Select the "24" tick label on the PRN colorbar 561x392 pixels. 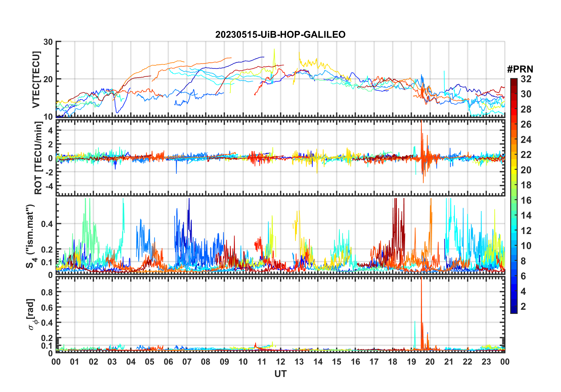(x=526, y=140)
